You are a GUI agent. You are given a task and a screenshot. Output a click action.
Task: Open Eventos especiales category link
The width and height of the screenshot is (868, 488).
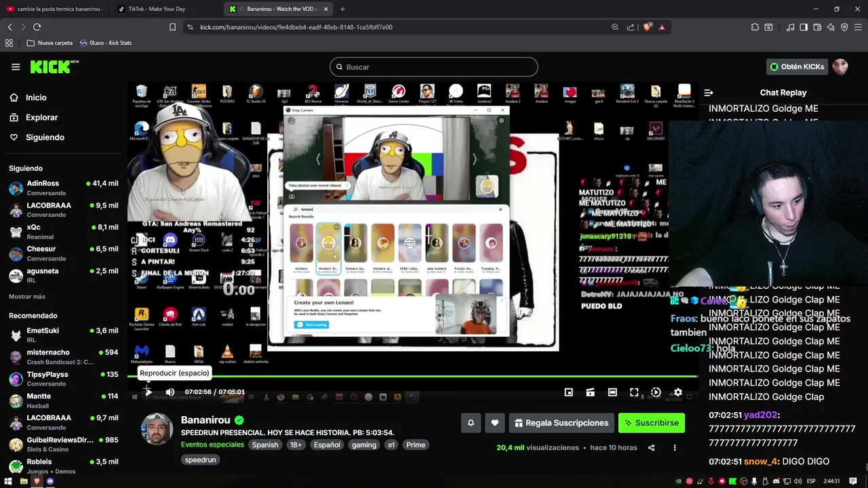point(212,445)
